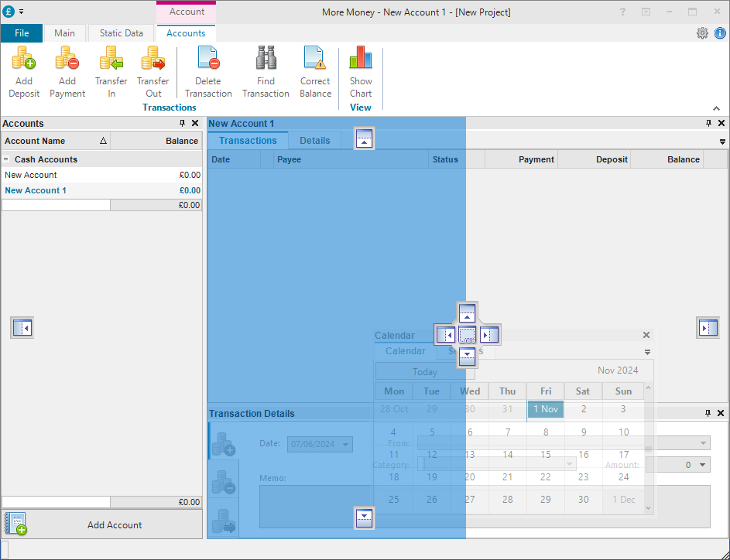Open the File menu button
Screen dimensions: 730x560
click(22, 33)
